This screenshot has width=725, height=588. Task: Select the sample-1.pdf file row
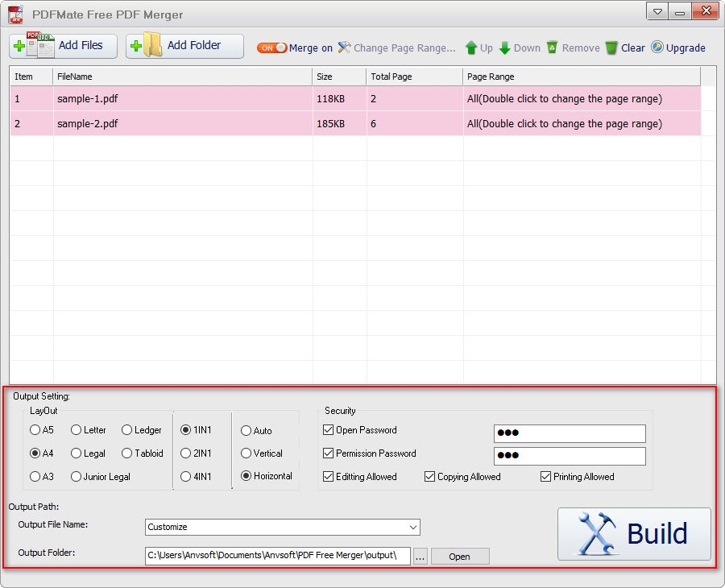[x=355, y=98]
